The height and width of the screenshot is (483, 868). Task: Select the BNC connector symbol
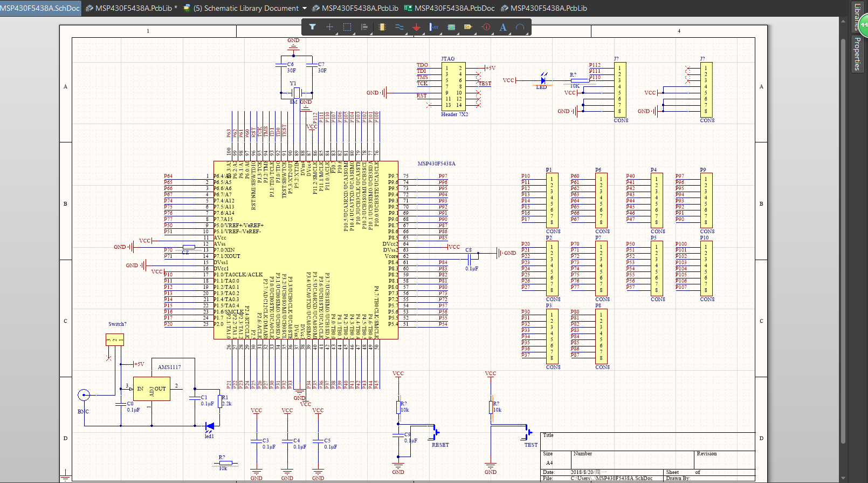(x=84, y=395)
